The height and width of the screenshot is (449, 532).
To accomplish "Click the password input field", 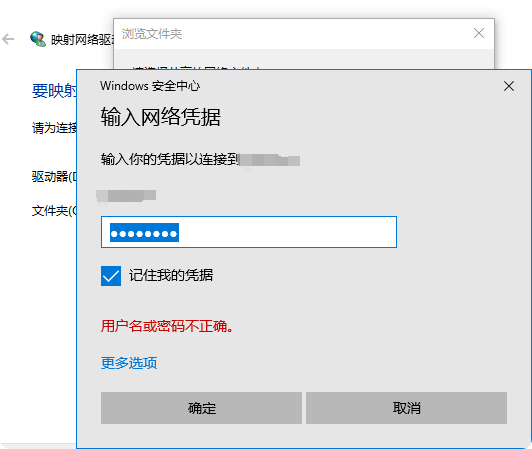I will (x=249, y=232).
